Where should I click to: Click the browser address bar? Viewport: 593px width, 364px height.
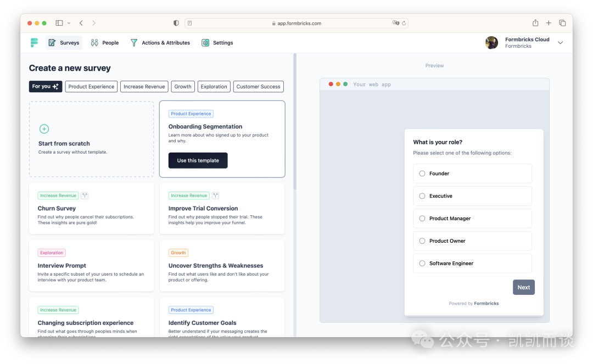tap(296, 23)
